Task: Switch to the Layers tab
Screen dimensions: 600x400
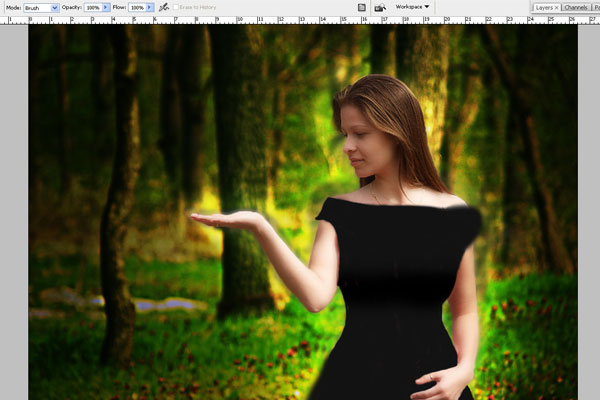Action: (543, 7)
